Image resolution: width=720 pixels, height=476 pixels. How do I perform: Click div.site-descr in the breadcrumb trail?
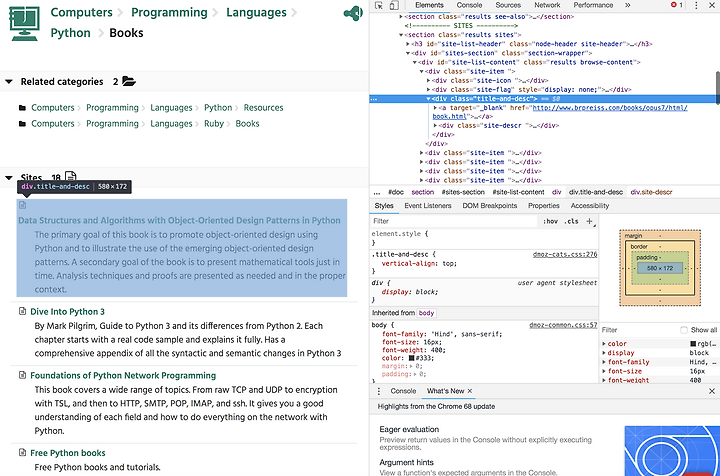tap(651, 192)
